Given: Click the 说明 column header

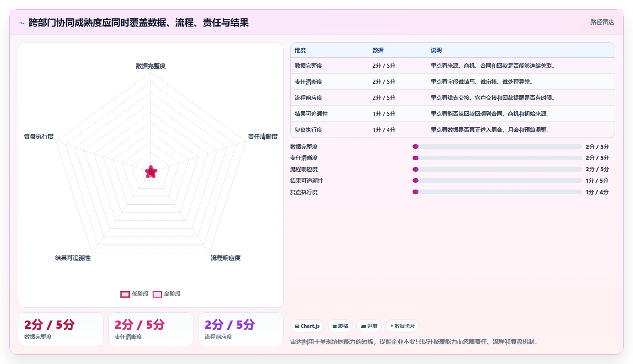Looking at the screenshot, I should pyautogui.click(x=436, y=50).
